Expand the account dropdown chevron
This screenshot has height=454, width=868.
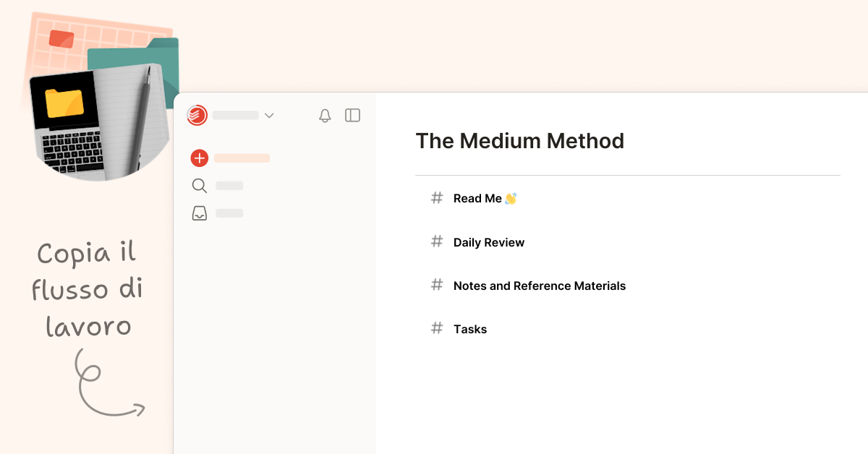click(269, 116)
